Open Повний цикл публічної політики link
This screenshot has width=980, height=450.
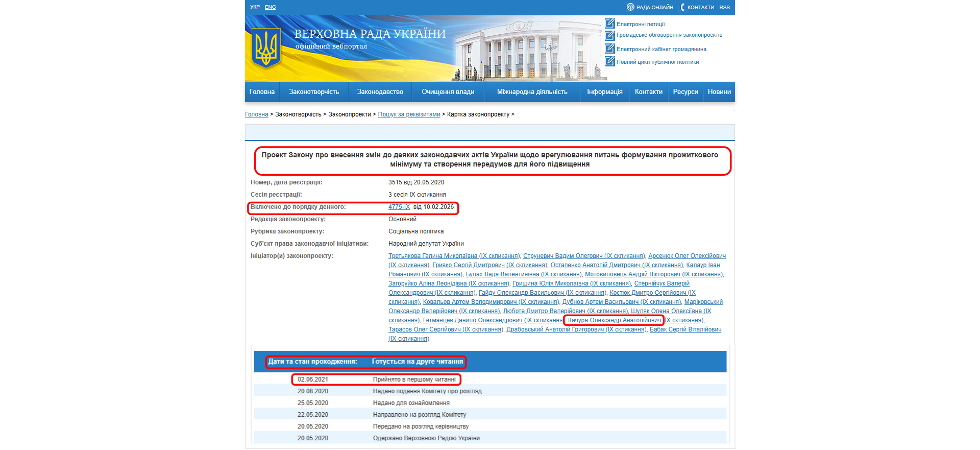657,62
